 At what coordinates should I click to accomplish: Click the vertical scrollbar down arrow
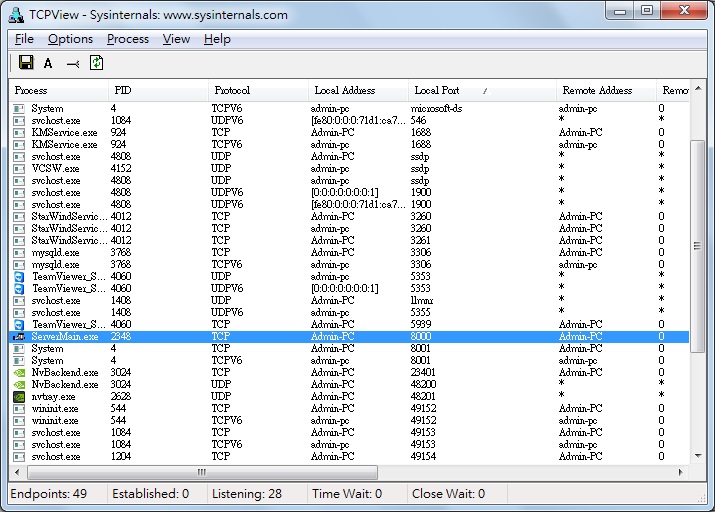click(698, 456)
